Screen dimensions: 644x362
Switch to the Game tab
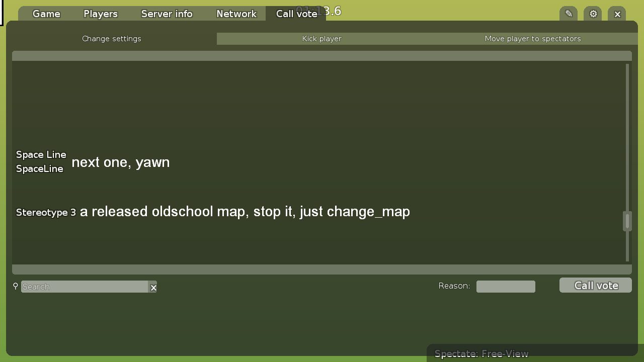pyautogui.click(x=46, y=14)
